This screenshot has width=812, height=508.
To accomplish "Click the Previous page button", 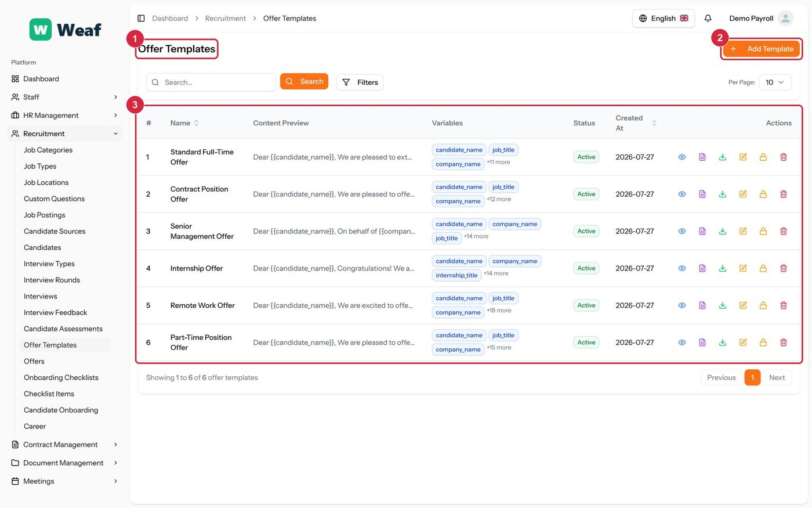I will [722, 378].
